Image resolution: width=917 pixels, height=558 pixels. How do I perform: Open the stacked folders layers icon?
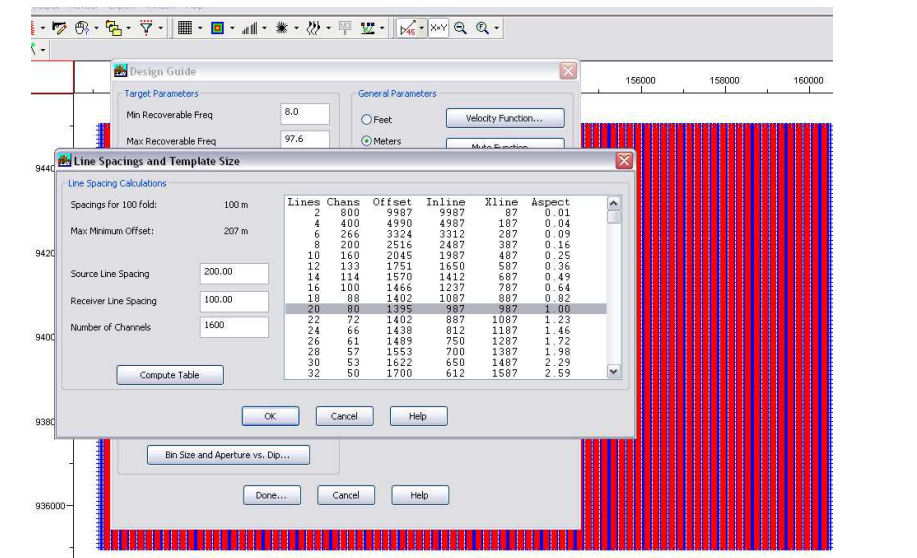[x=113, y=27]
